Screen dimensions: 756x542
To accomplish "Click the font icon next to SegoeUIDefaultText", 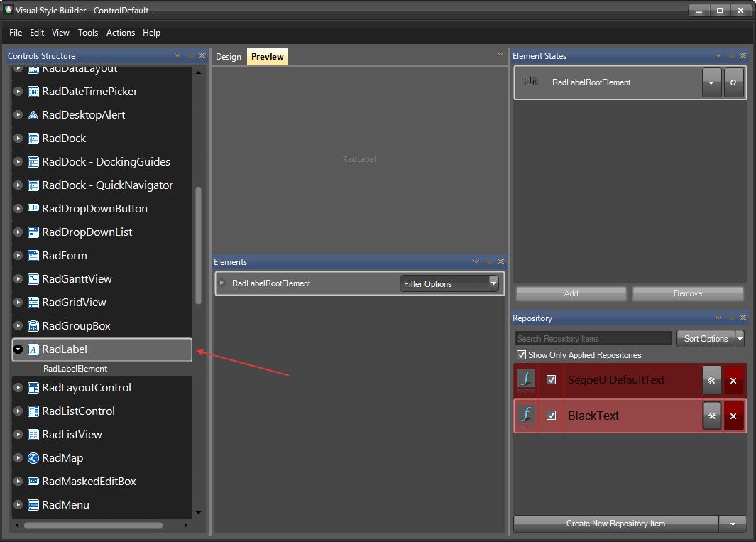I will (x=525, y=380).
